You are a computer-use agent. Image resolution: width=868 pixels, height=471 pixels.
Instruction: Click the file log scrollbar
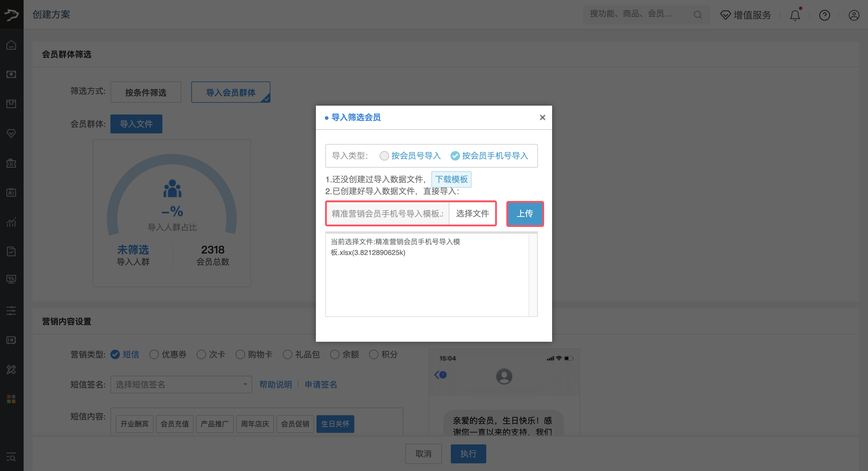tap(533, 274)
